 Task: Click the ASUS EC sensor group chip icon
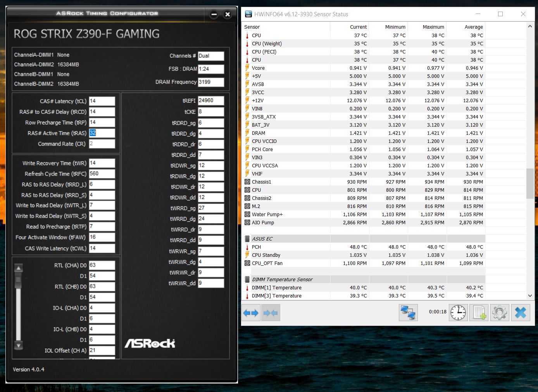(247, 239)
